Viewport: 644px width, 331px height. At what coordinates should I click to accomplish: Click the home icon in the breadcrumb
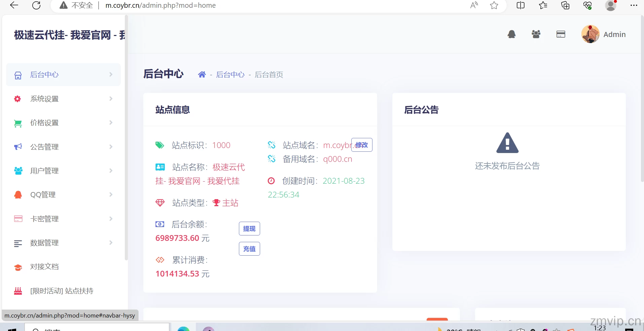pyautogui.click(x=202, y=74)
